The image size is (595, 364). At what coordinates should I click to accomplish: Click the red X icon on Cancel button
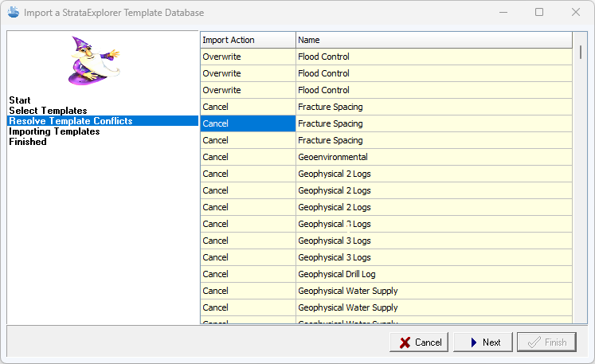click(x=404, y=342)
